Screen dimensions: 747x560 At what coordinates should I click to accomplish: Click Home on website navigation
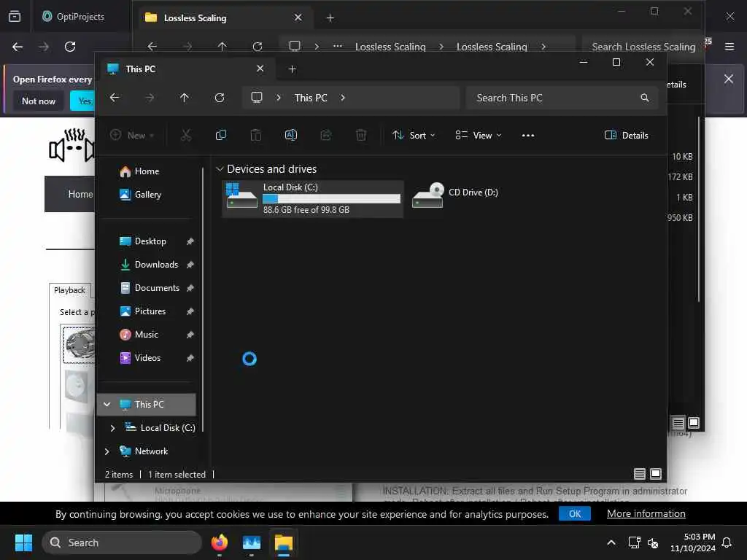[x=80, y=194]
